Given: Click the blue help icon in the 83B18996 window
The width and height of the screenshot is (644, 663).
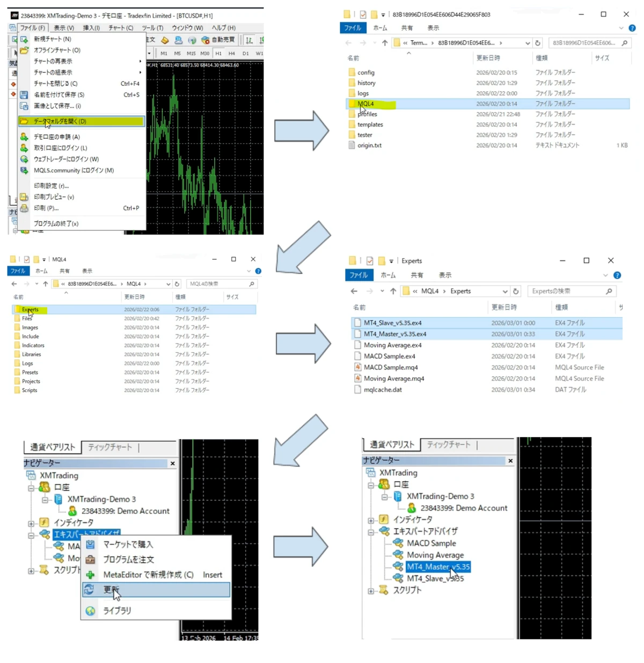Looking at the screenshot, I should pyautogui.click(x=632, y=28).
